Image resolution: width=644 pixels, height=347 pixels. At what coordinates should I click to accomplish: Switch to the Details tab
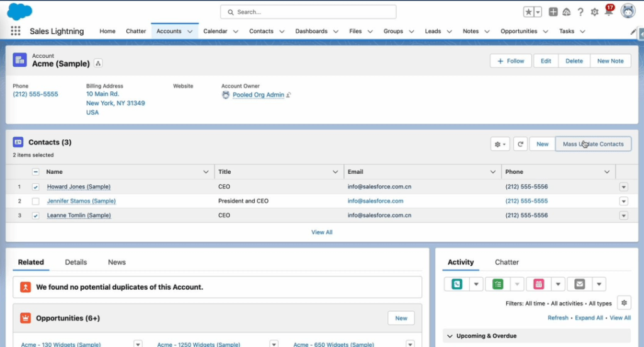75,262
